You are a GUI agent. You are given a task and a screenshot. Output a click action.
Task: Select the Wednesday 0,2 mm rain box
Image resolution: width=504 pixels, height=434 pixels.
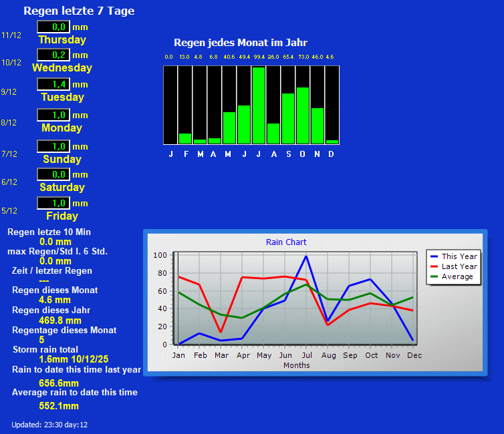[x=53, y=55]
